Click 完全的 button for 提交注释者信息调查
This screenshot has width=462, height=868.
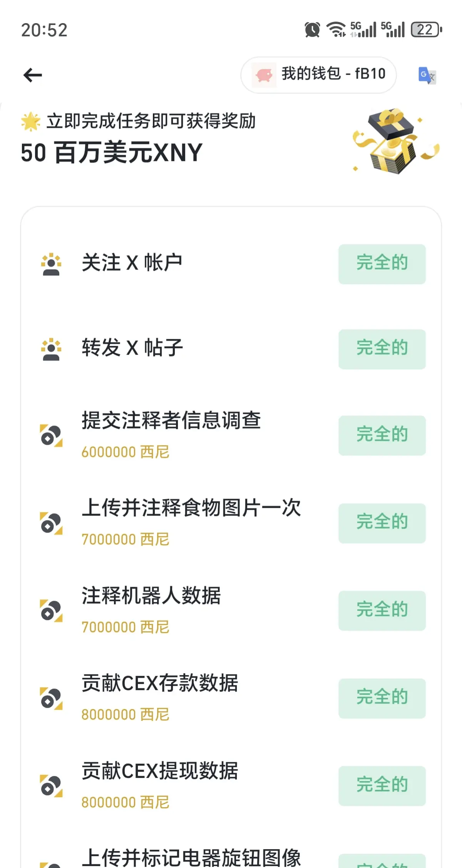pyautogui.click(x=382, y=436)
